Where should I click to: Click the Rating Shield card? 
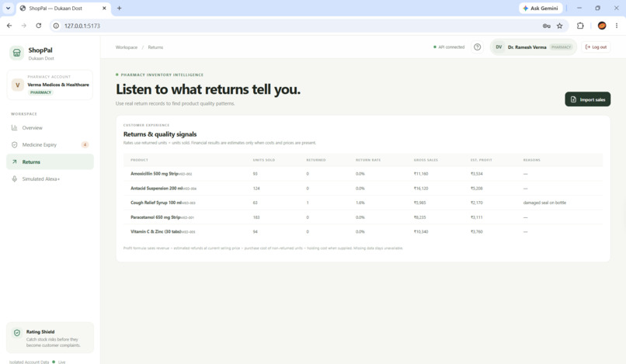[x=50, y=338]
